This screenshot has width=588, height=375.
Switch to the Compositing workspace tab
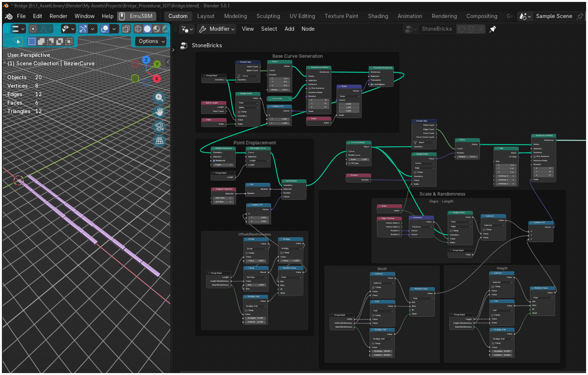point(482,16)
